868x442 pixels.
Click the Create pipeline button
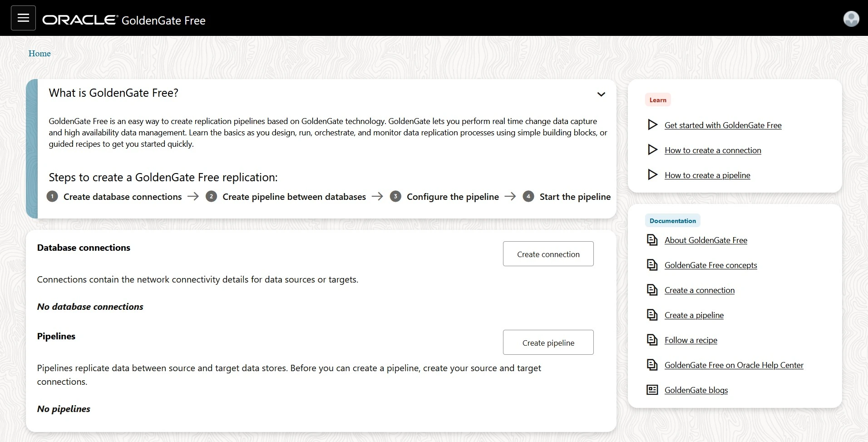(x=548, y=343)
